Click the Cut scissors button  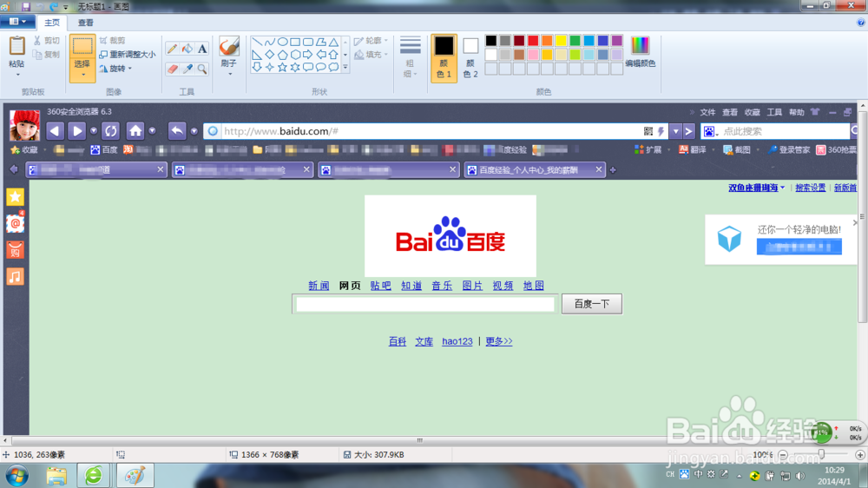(x=47, y=41)
